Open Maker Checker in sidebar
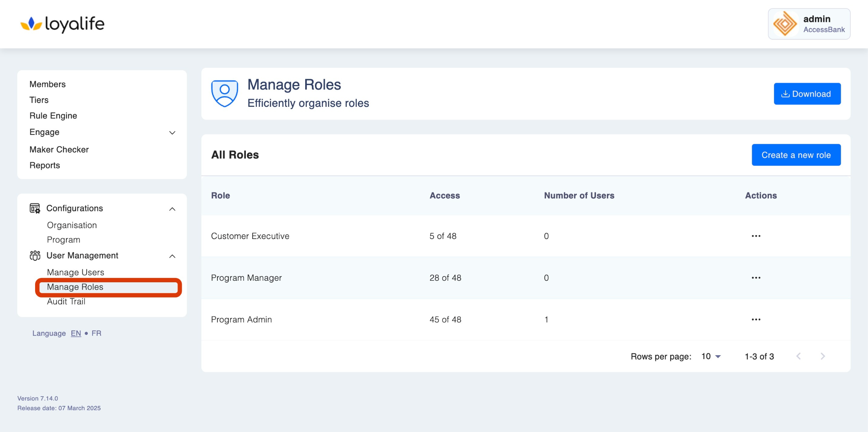 point(59,149)
